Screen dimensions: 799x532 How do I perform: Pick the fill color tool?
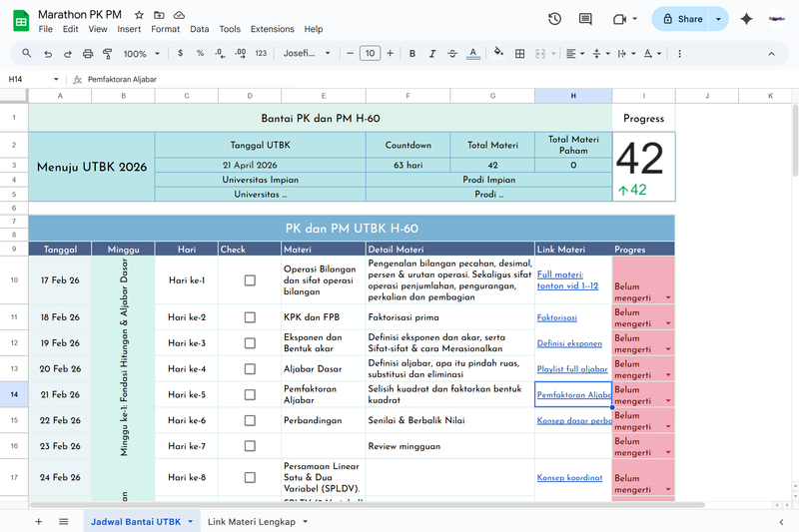[497, 53]
